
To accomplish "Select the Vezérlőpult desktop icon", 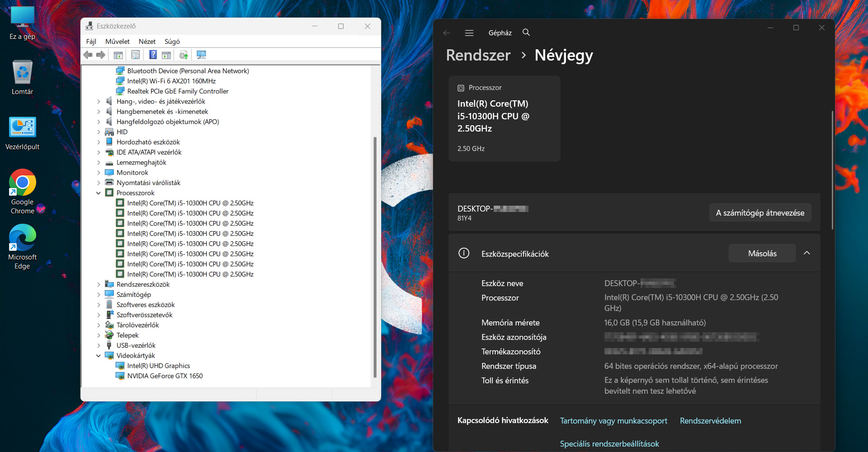I will [x=22, y=133].
